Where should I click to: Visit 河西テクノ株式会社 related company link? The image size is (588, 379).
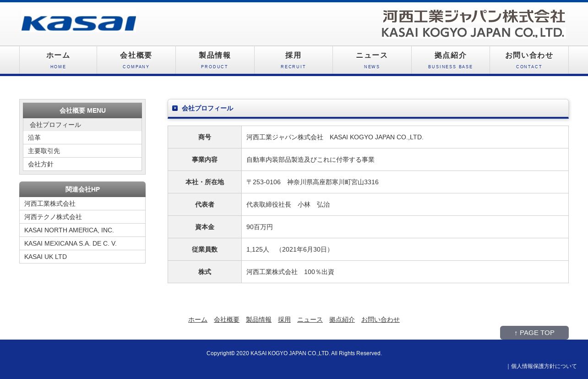(x=82, y=217)
